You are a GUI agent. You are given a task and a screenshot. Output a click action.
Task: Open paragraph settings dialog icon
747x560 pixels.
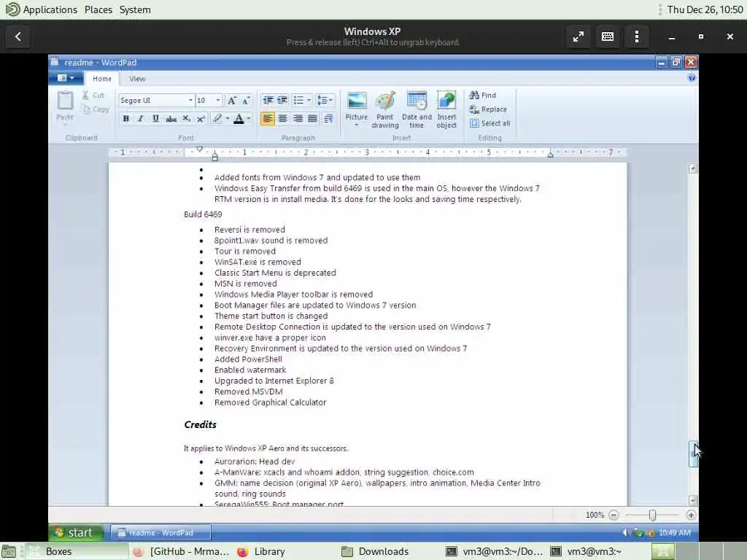click(x=328, y=119)
